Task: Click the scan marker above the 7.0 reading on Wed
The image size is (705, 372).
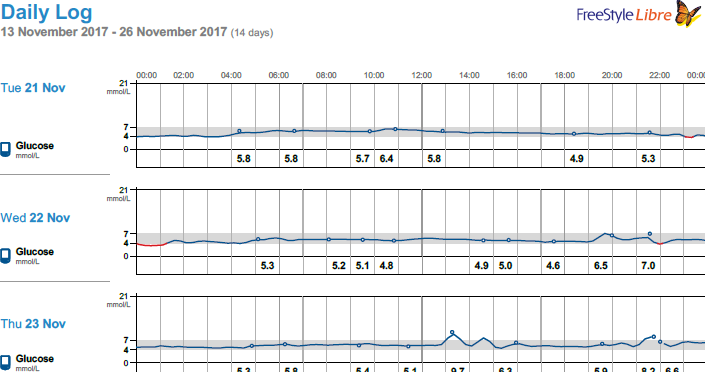Action: (650, 234)
